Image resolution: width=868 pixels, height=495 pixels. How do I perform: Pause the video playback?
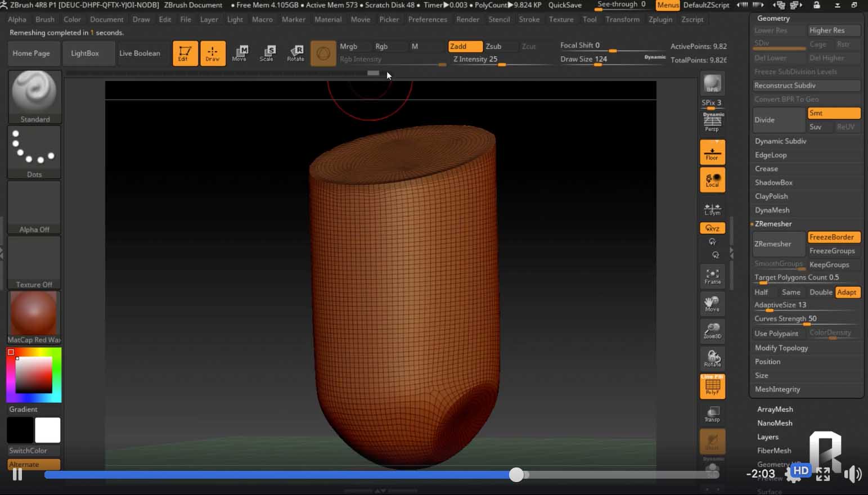(17, 474)
